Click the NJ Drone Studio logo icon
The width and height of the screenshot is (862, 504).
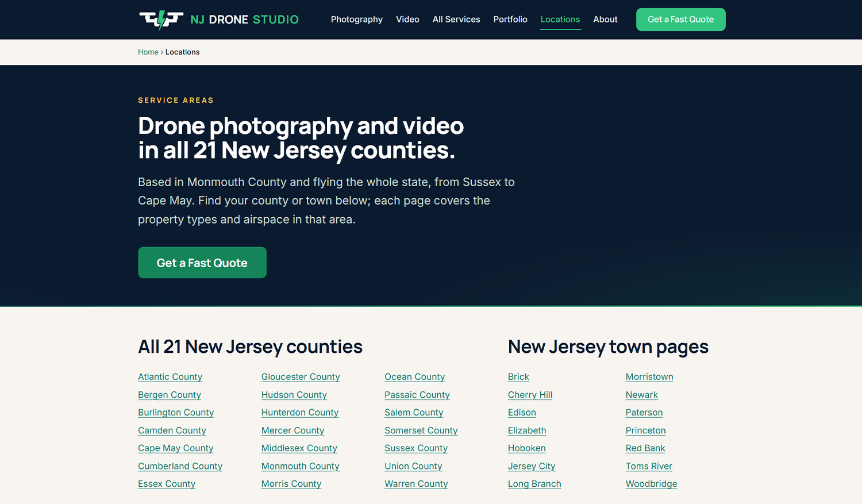pyautogui.click(x=161, y=20)
